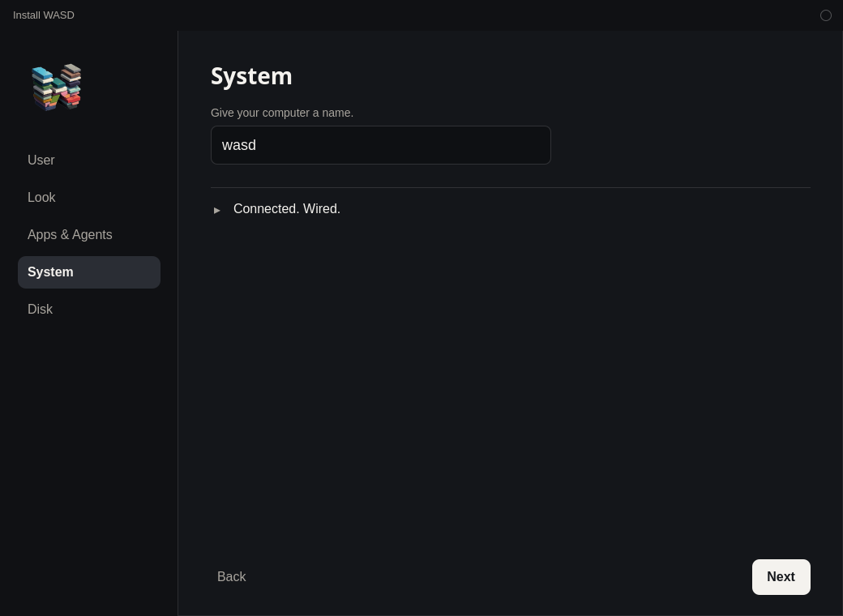Click the Install WASD window title
Image resolution: width=843 pixels, height=616 pixels.
(44, 15)
